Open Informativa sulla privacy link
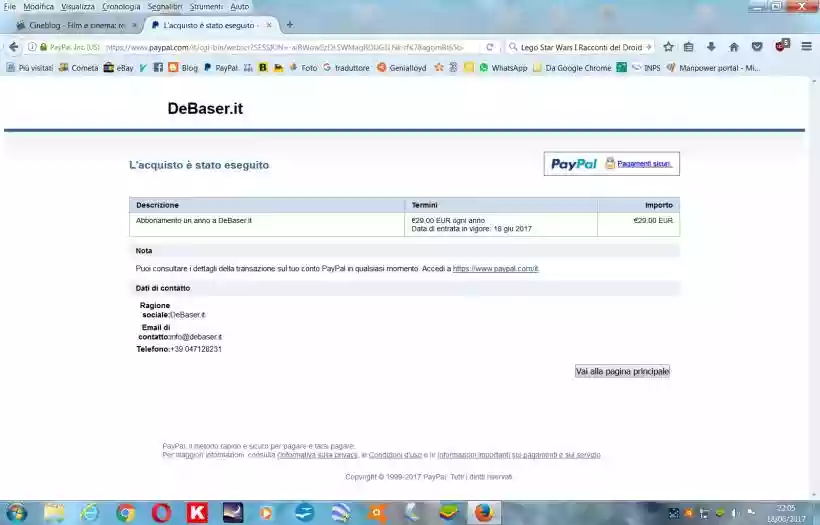820x525 pixels. coord(317,455)
